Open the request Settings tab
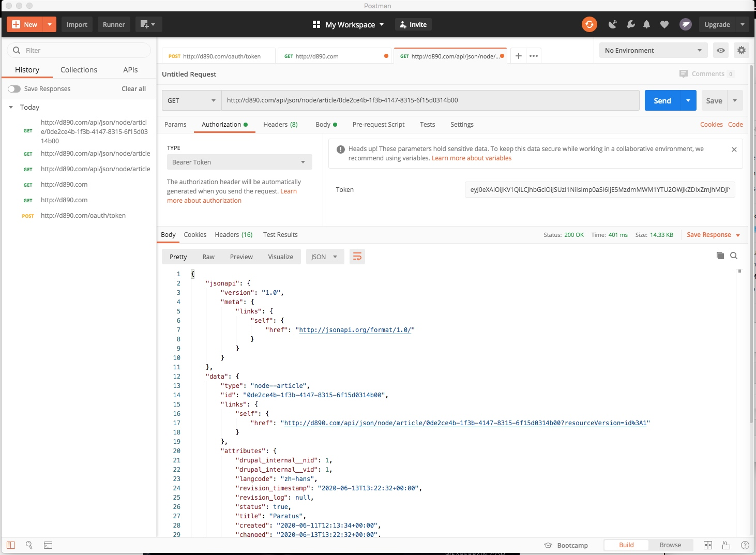The width and height of the screenshot is (756, 555). pyautogui.click(x=462, y=125)
